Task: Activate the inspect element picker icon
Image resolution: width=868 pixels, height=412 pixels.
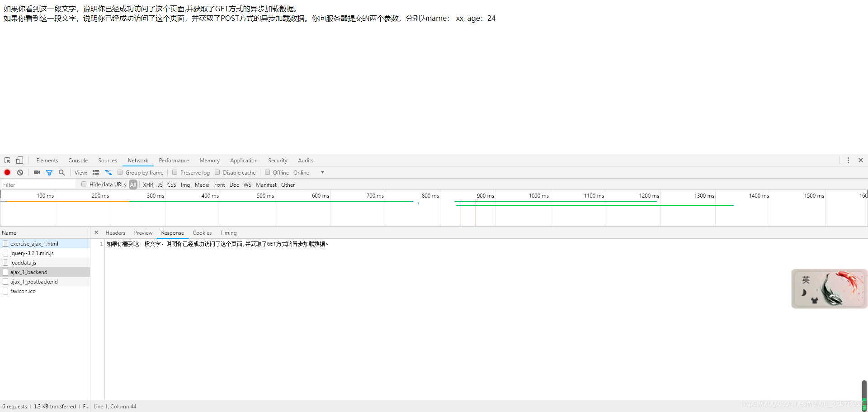Action: click(8, 161)
